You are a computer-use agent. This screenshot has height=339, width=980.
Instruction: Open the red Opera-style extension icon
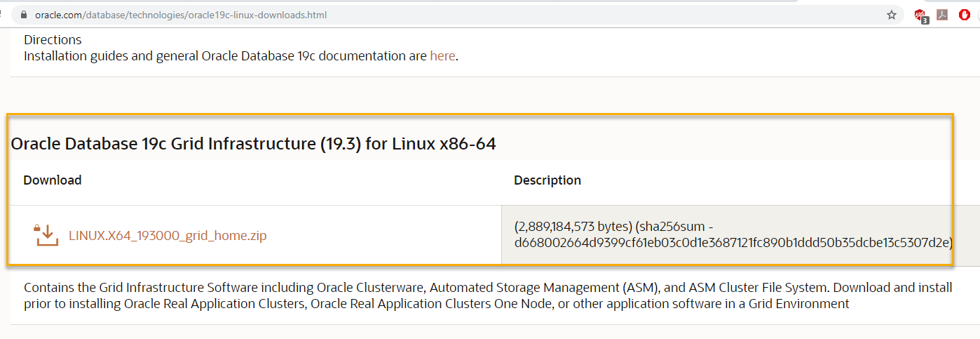pos(965,15)
